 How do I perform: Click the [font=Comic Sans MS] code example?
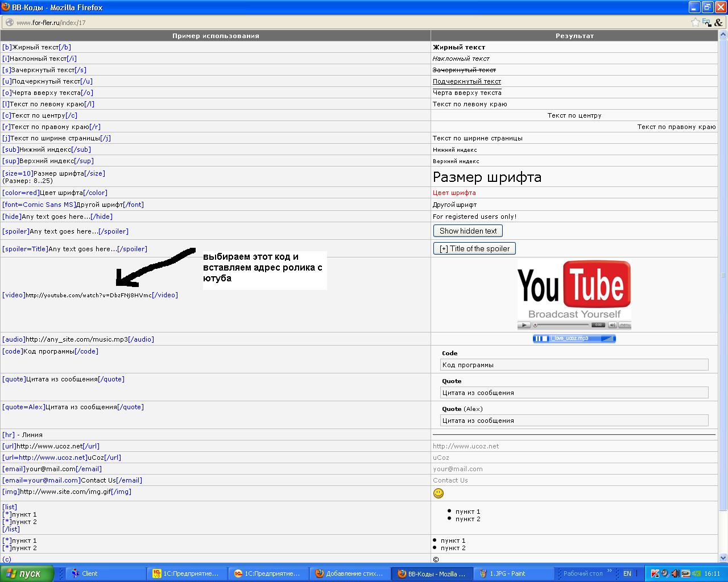(x=73, y=205)
